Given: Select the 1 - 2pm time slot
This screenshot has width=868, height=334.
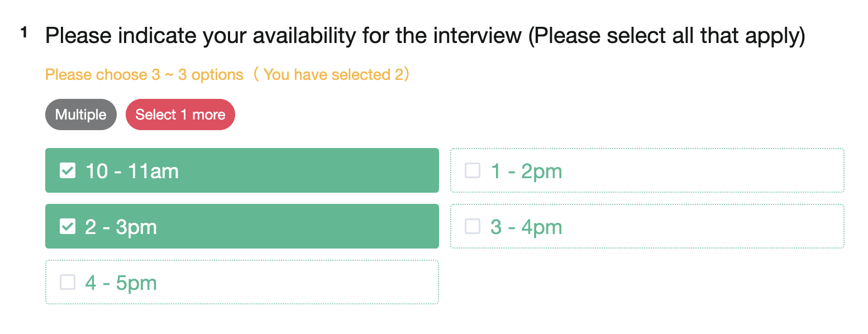Looking at the screenshot, I should pyautogui.click(x=647, y=170).
